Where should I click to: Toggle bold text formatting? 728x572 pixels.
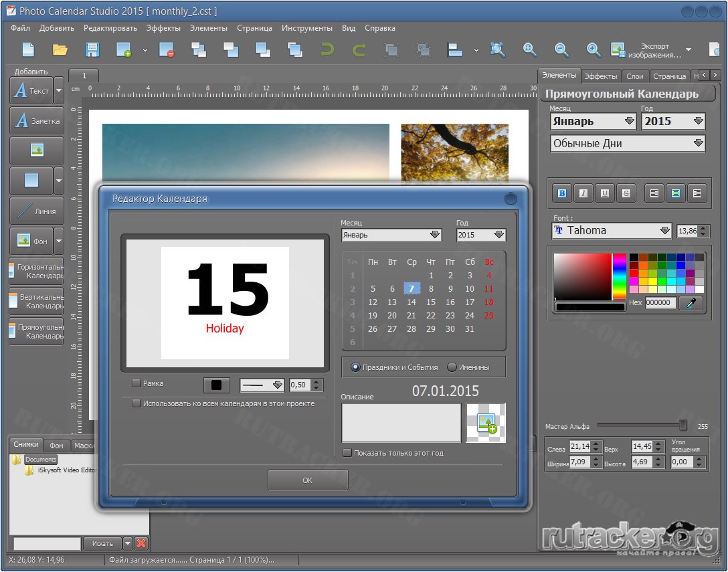pyautogui.click(x=562, y=193)
